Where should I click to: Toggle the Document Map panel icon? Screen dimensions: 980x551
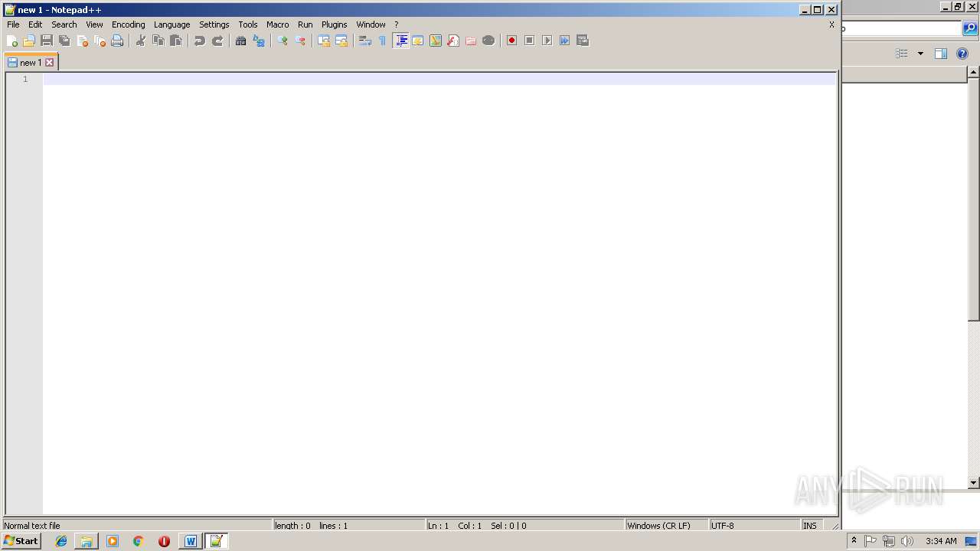[x=436, y=41]
